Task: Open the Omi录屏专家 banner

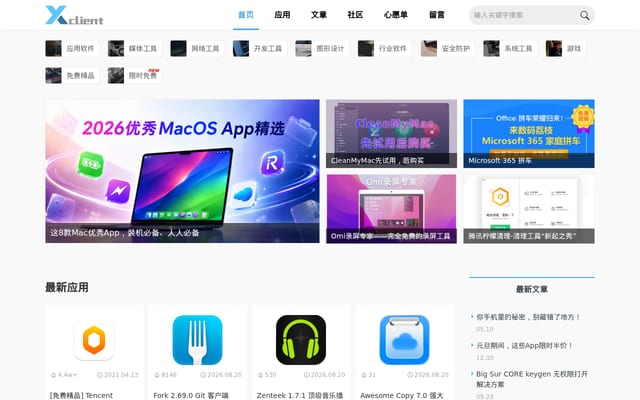Action: pos(391,209)
